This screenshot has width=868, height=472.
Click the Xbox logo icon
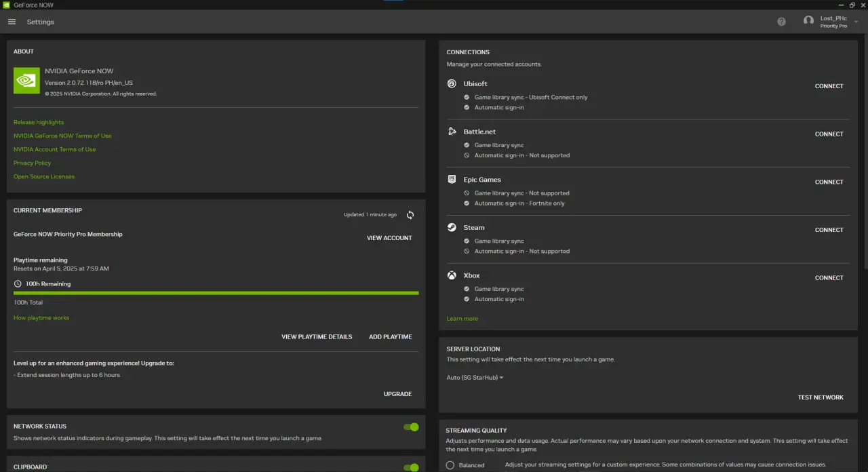pyautogui.click(x=452, y=275)
